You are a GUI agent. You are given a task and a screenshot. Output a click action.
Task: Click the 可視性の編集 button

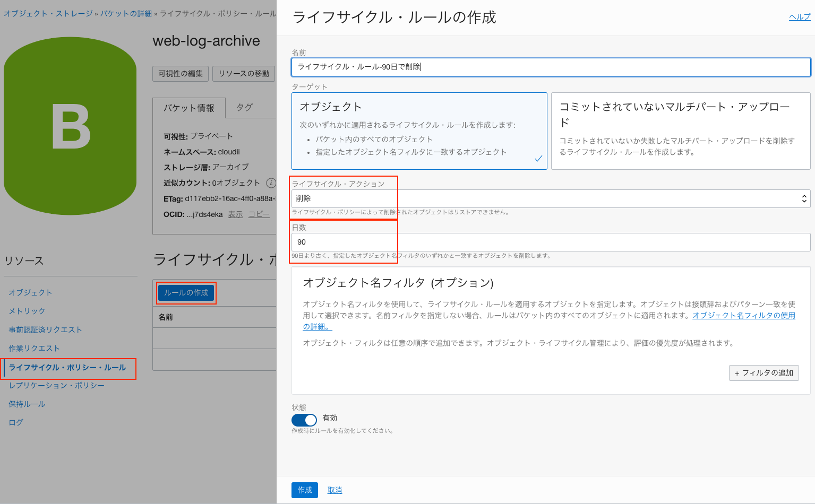pyautogui.click(x=181, y=74)
